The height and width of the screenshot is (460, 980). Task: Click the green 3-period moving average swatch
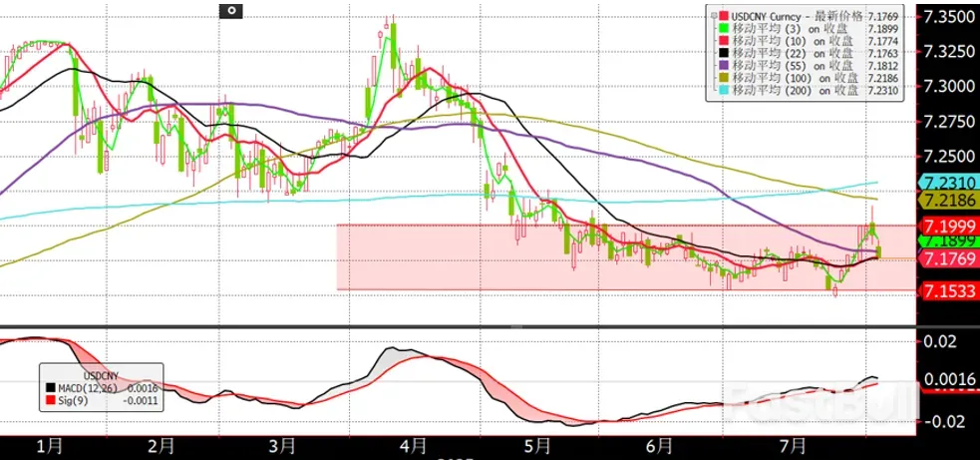pos(724,31)
